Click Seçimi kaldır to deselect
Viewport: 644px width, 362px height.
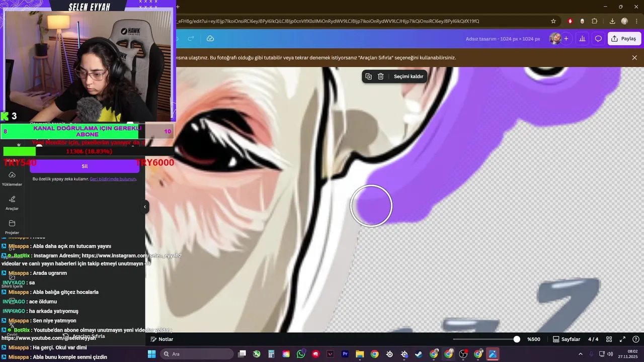(409, 76)
